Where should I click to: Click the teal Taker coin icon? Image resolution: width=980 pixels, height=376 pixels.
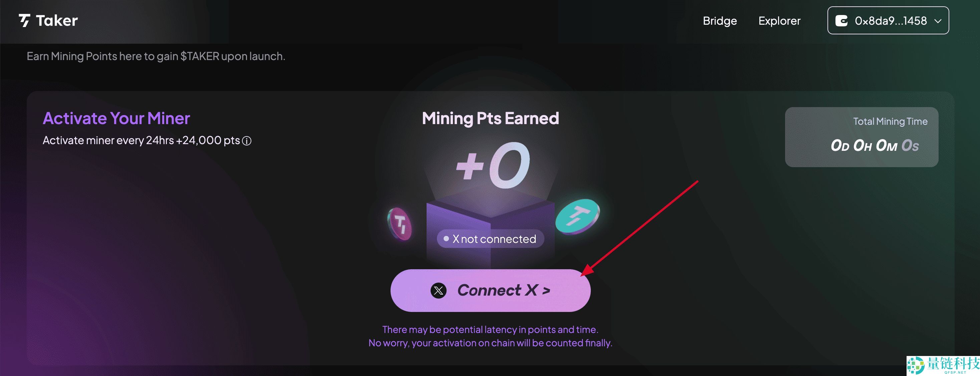pyautogui.click(x=577, y=216)
